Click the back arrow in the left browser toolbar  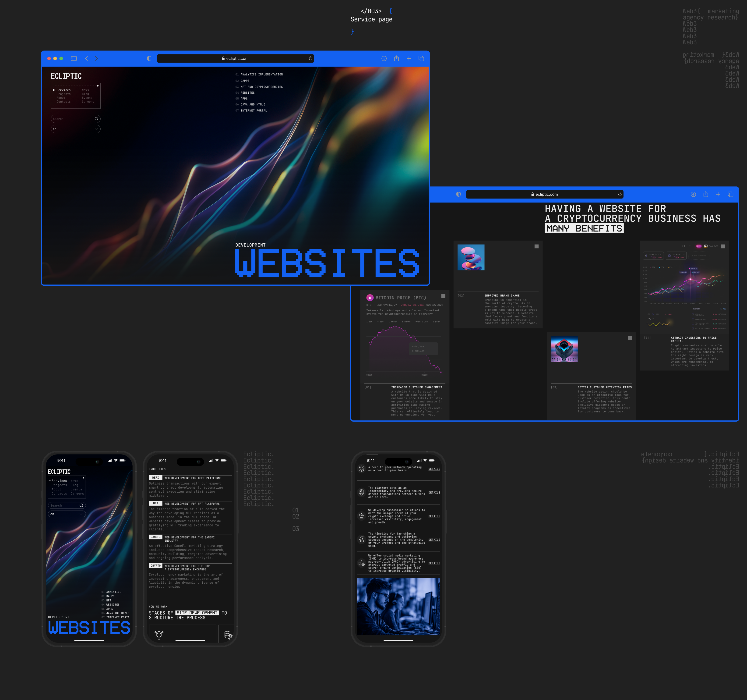pos(87,59)
